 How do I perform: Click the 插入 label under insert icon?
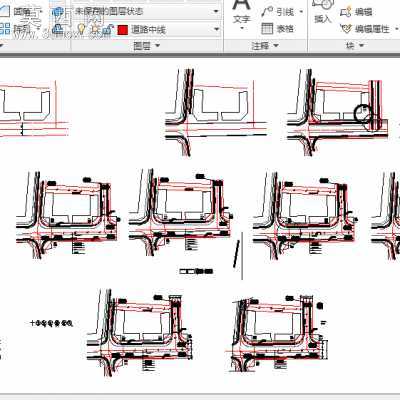point(323,19)
